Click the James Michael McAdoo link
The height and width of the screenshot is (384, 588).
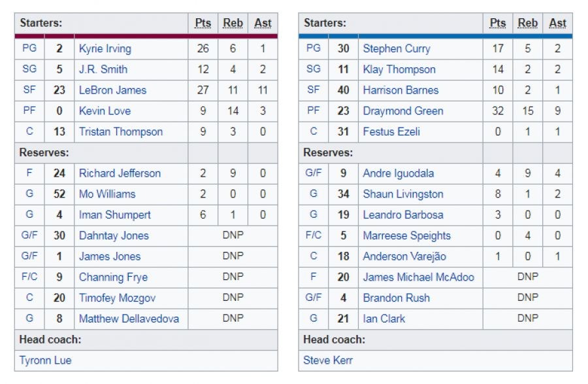418,277
